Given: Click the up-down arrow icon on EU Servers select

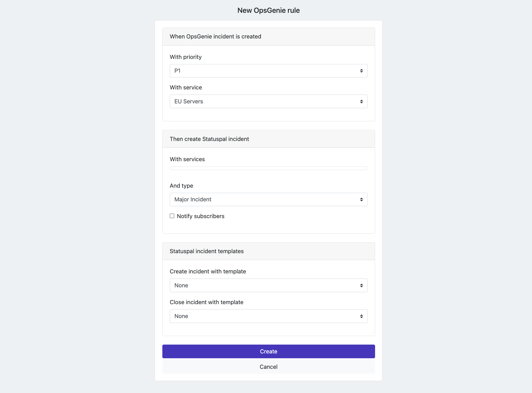Looking at the screenshot, I should coord(361,101).
